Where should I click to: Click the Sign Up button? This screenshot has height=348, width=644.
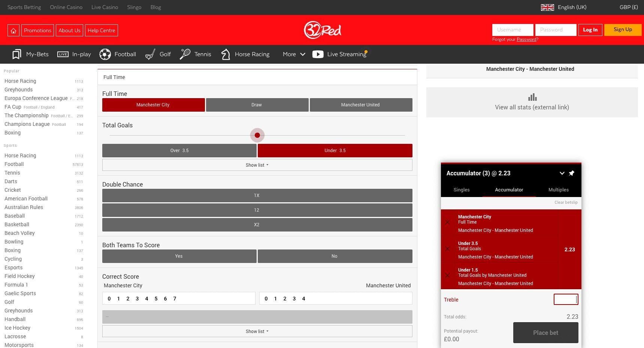pos(622,30)
